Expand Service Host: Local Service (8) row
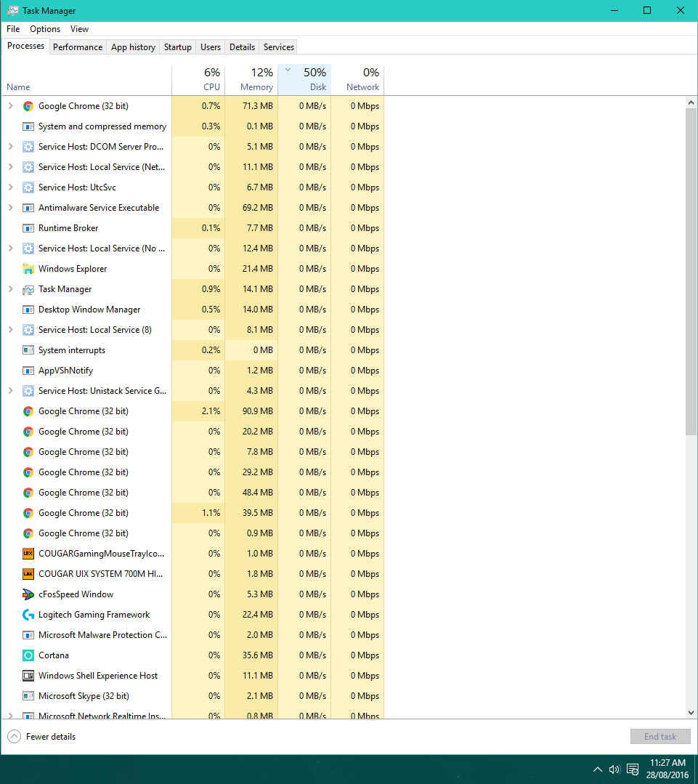This screenshot has width=698, height=784. 10,329
